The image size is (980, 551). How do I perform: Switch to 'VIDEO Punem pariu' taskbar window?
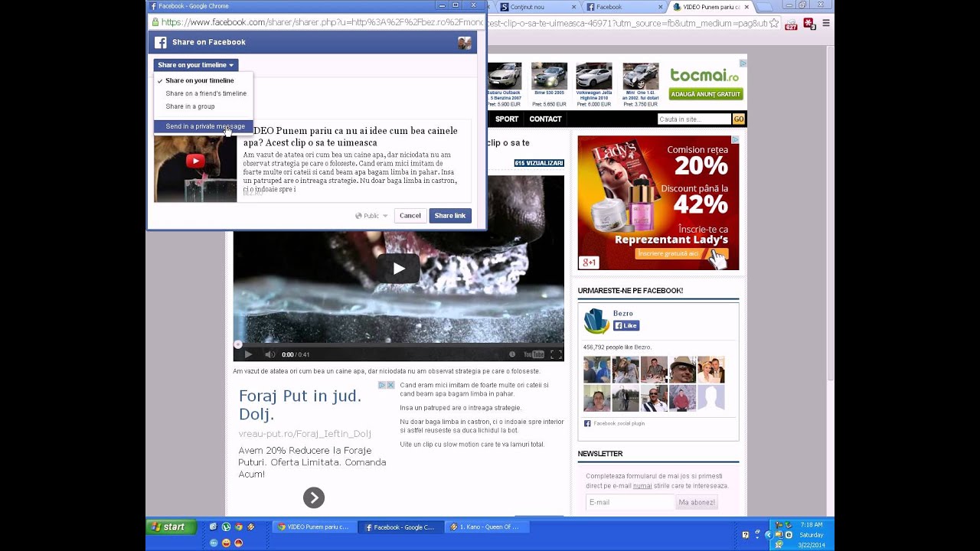[314, 527]
